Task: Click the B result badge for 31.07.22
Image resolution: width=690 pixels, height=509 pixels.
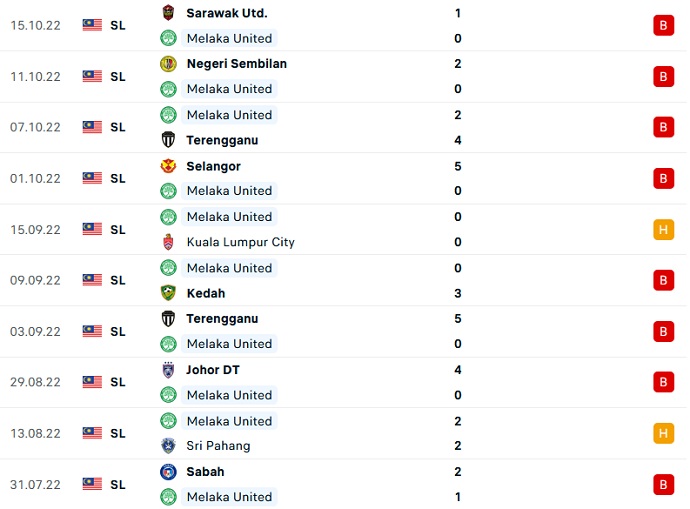Action: click(x=663, y=484)
